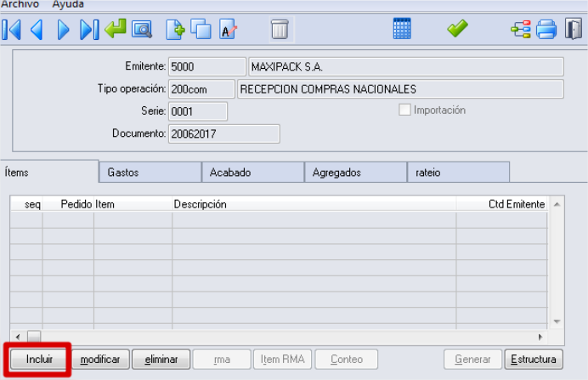This screenshot has height=380, width=588.
Task: Click the Estructura button
Action: [534, 360]
